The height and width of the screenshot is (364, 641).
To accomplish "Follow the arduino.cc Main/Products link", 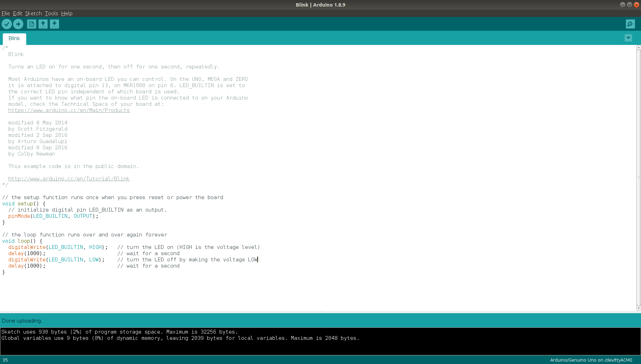I will (69, 110).
